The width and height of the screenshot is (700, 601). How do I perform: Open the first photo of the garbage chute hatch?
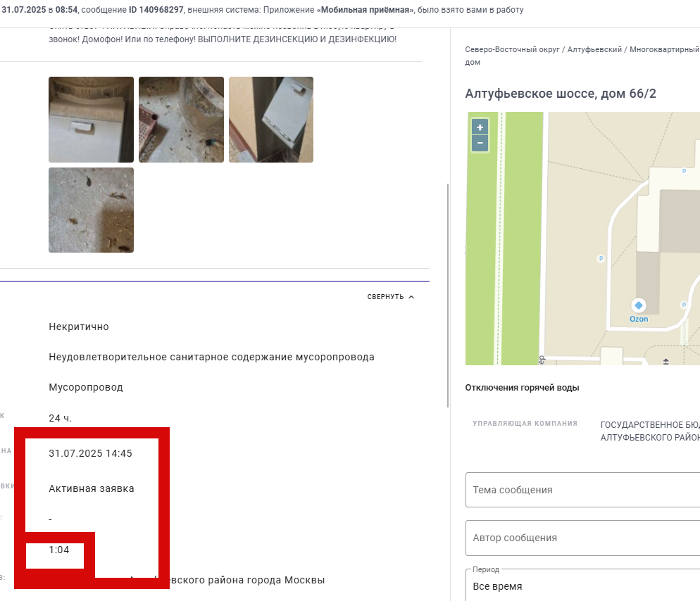[91, 120]
